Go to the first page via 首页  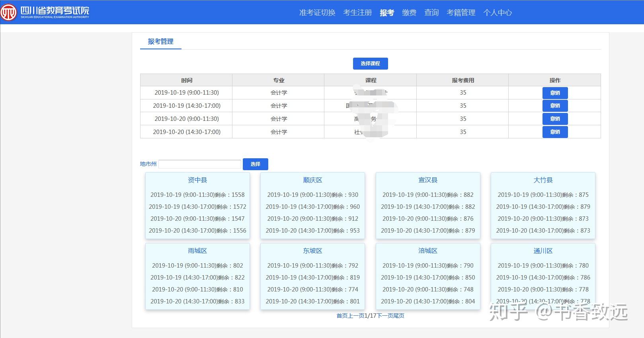[342, 316]
